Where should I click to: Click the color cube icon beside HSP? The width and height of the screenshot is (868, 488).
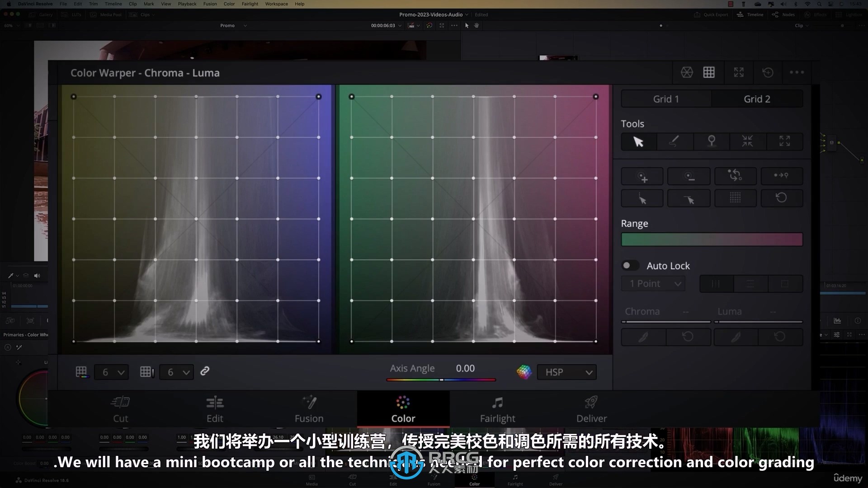[x=524, y=372]
